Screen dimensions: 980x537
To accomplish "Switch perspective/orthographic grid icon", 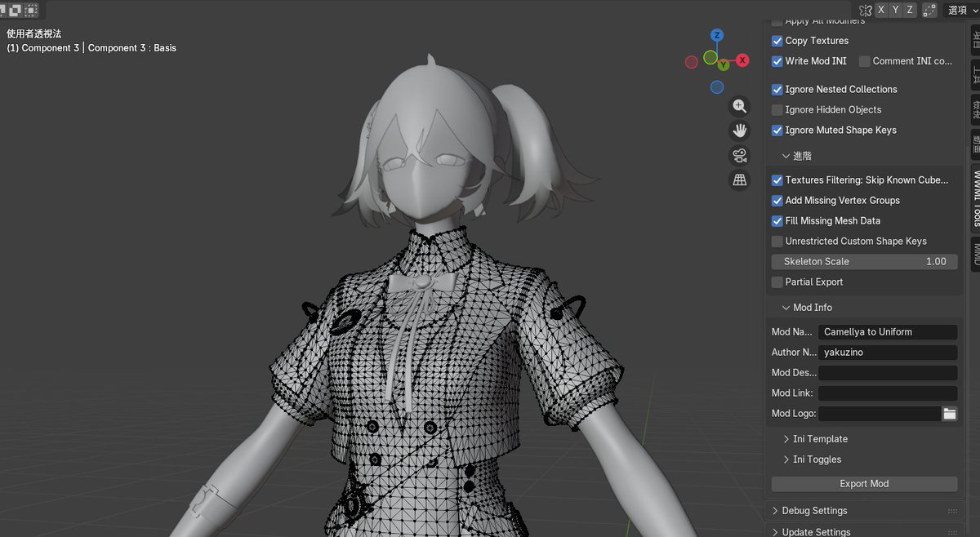I will (740, 180).
